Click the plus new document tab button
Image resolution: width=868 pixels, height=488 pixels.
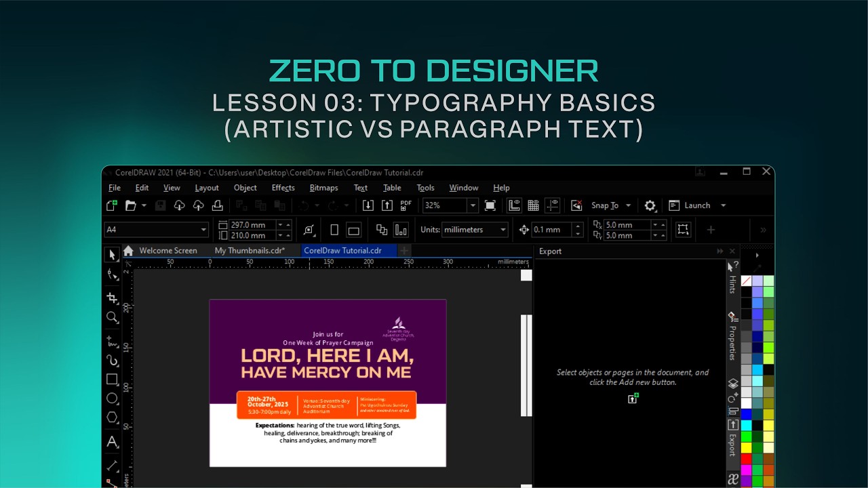click(404, 251)
